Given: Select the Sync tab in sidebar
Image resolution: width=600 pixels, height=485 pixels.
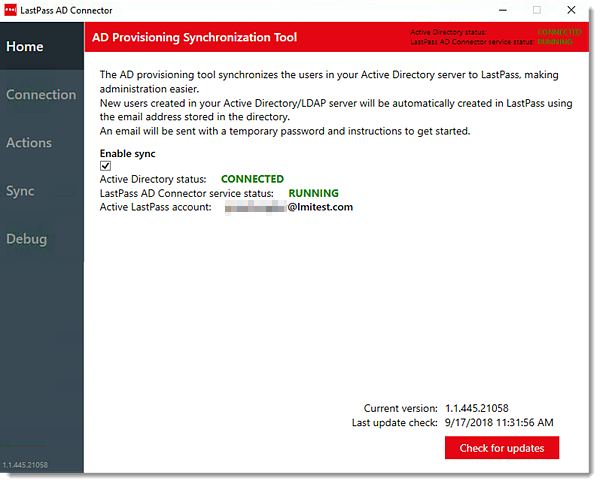Looking at the screenshot, I should pos(20,191).
